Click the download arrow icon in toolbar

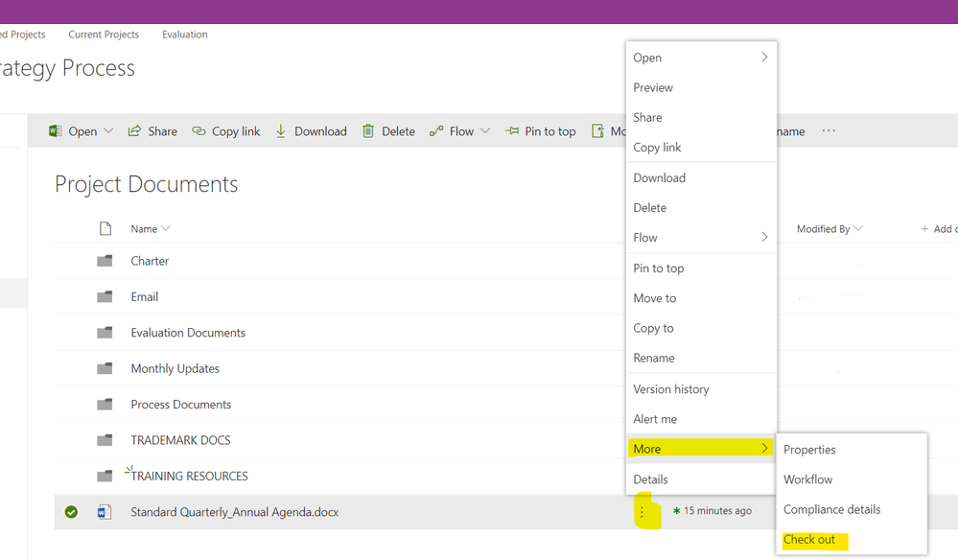click(x=280, y=130)
